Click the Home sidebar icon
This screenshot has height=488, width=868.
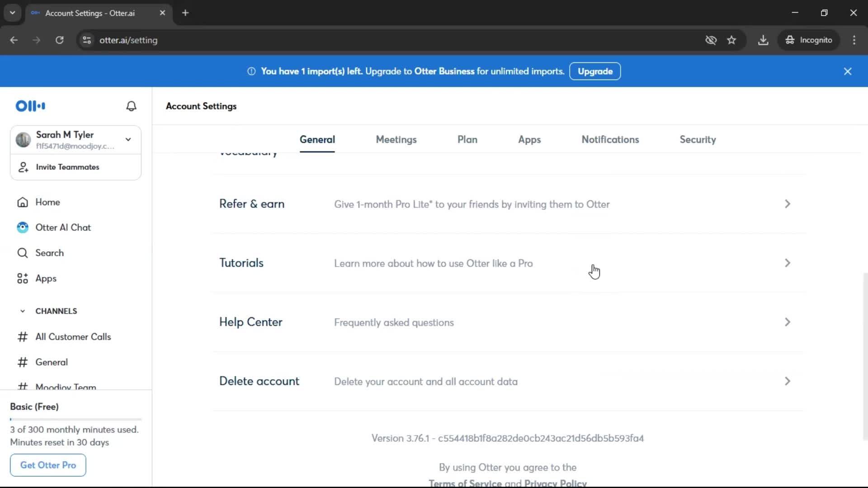click(23, 202)
